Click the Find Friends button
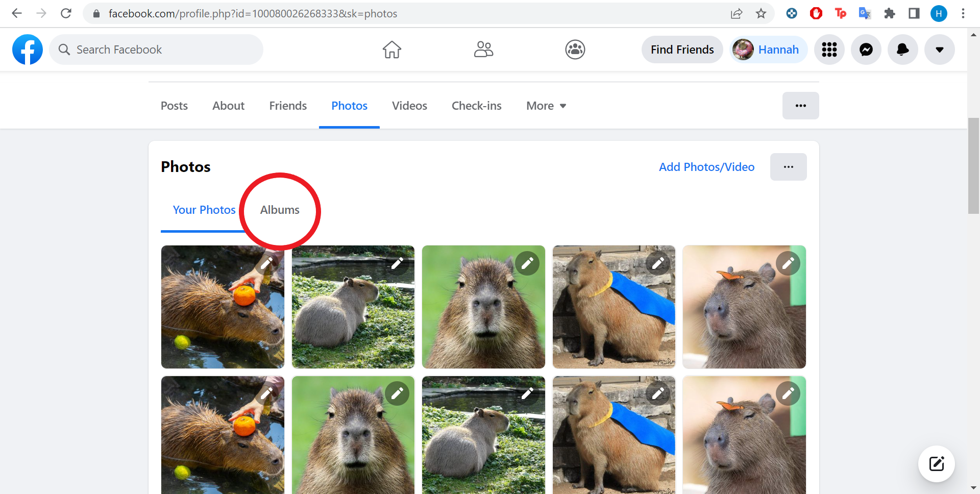Screen dimensions: 980x494 tap(682, 50)
